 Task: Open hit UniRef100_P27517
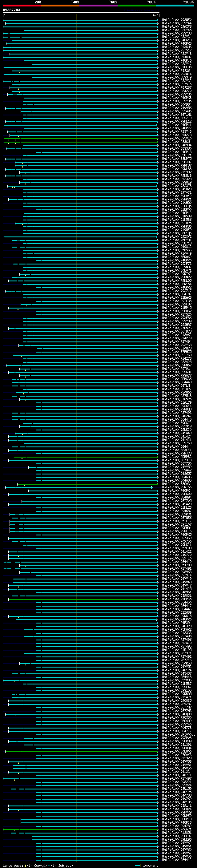tap(176, 50)
